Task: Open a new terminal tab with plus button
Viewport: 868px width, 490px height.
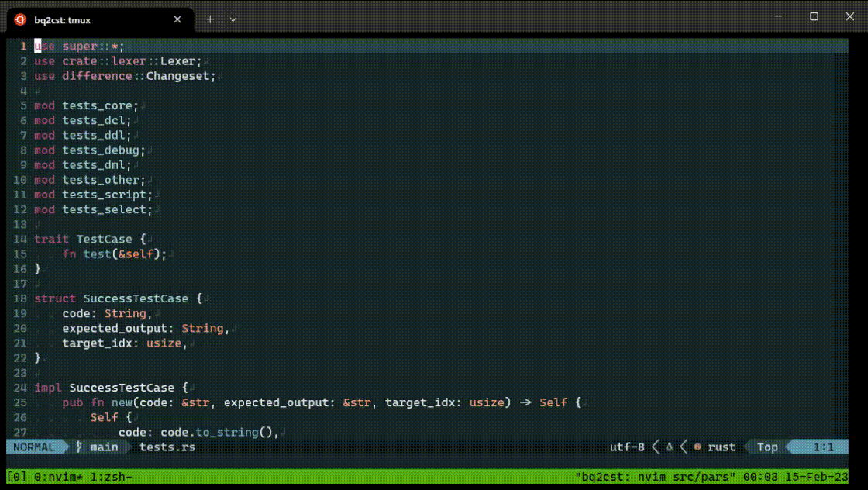Action: [x=210, y=19]
